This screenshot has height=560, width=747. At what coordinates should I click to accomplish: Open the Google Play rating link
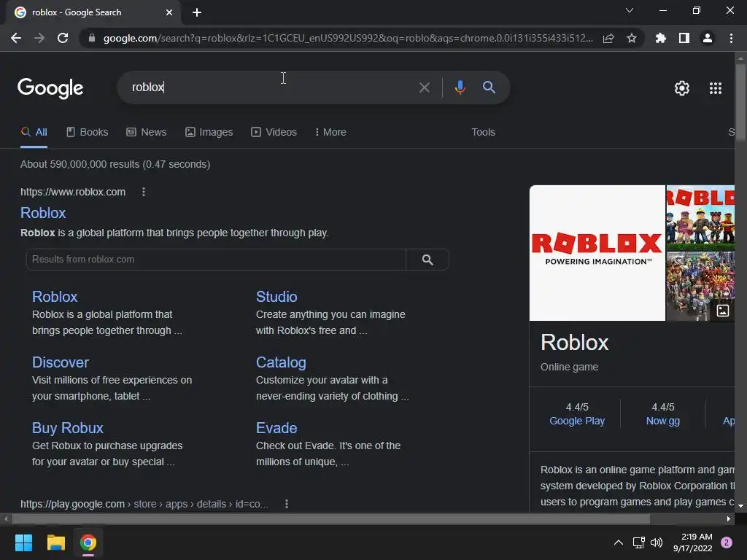pyautogui.click(x=577, y=421)
